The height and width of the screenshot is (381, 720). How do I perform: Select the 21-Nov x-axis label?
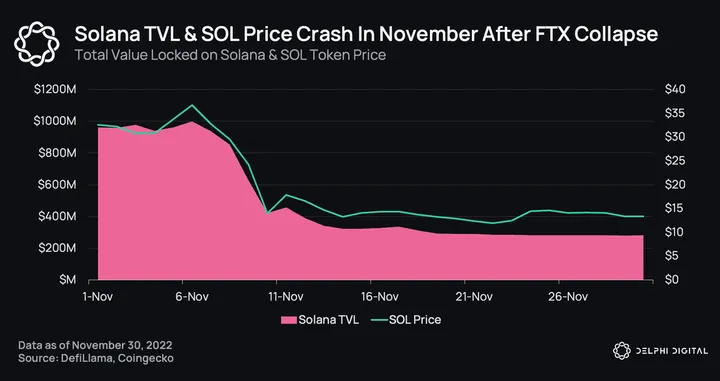click(x=476, y=297)
